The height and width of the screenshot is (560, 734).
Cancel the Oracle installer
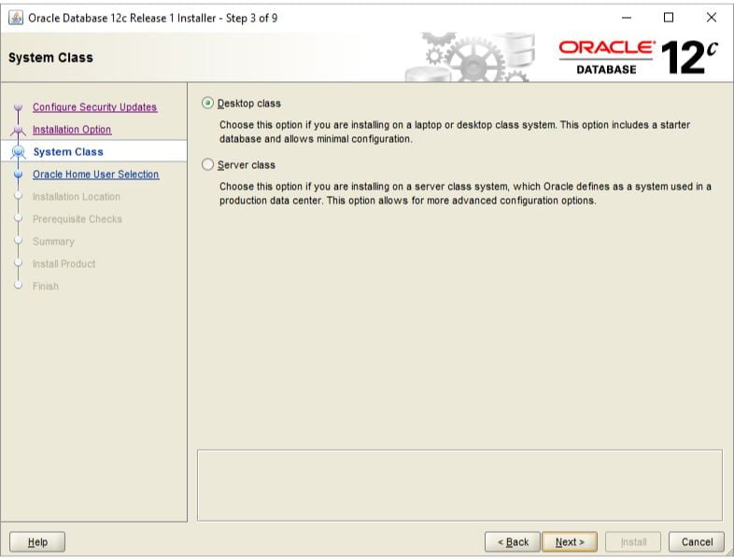[x=697, y=541]
